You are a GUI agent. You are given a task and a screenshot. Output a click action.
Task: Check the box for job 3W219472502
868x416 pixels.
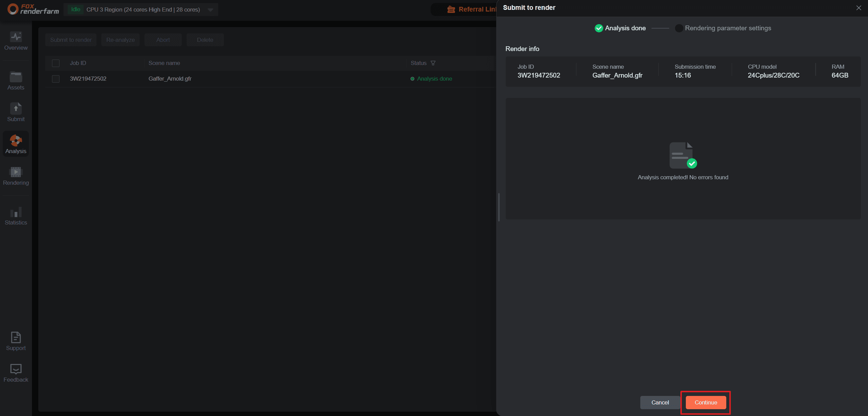[56, 79]
